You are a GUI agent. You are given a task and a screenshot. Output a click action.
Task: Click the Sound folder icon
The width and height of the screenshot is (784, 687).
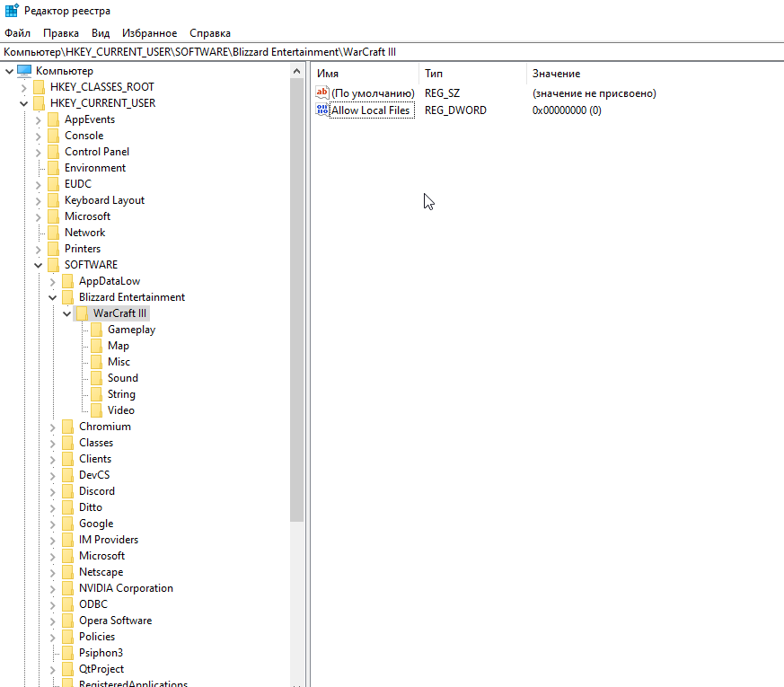point(96,378)
